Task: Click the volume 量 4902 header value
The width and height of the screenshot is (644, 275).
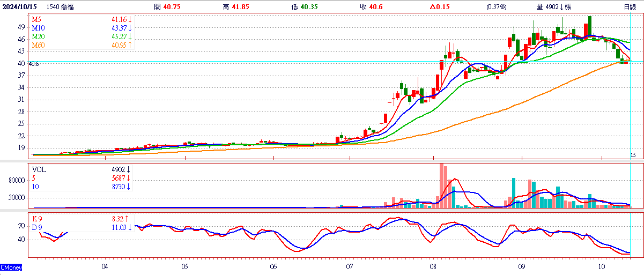Action: coord(555,7)
